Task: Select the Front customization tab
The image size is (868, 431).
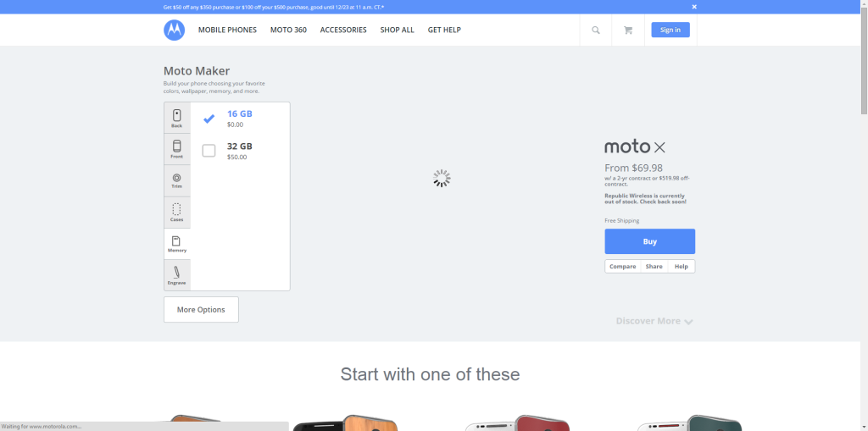Action: [177, 149]
